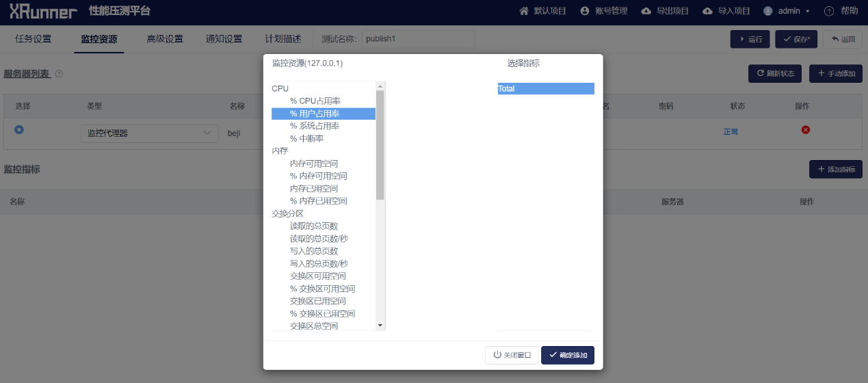Click the 确定添加 confirm button

coord(567,356)
